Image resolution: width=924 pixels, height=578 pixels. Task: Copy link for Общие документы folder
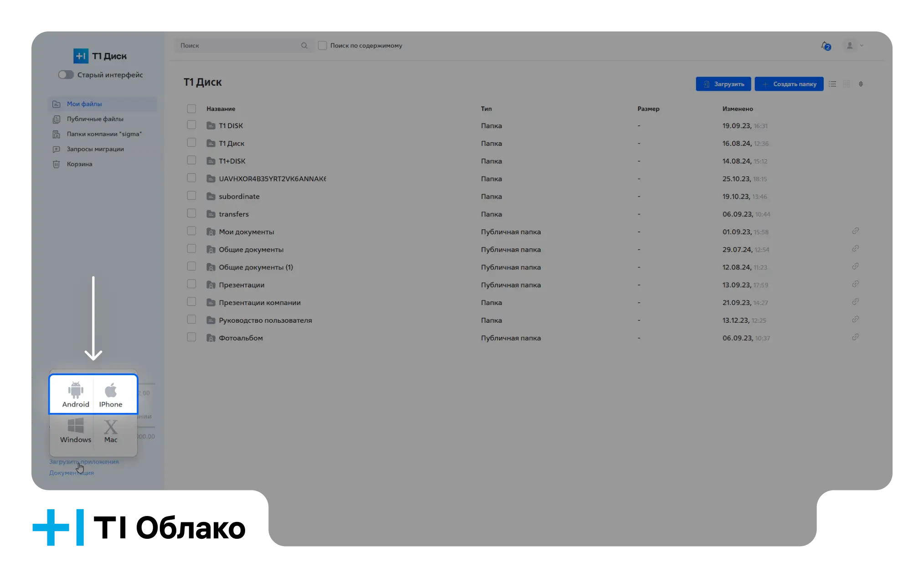(x=856, y=249)
